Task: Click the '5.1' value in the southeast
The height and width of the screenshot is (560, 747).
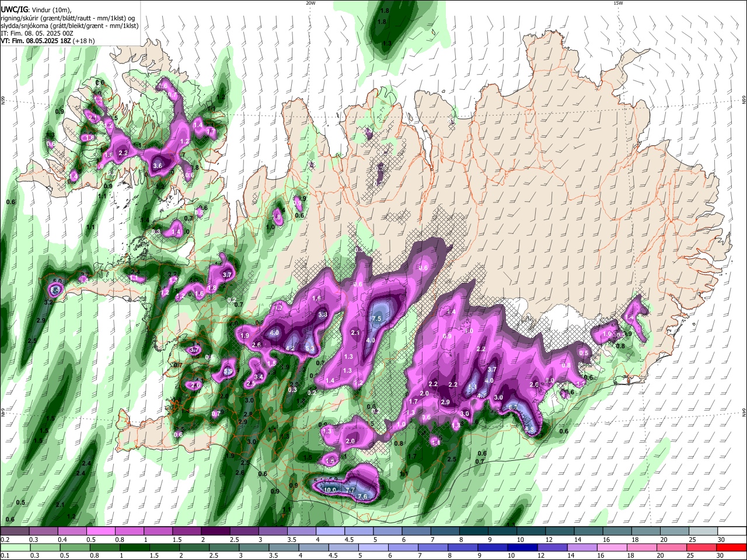Action: point(472,387)
